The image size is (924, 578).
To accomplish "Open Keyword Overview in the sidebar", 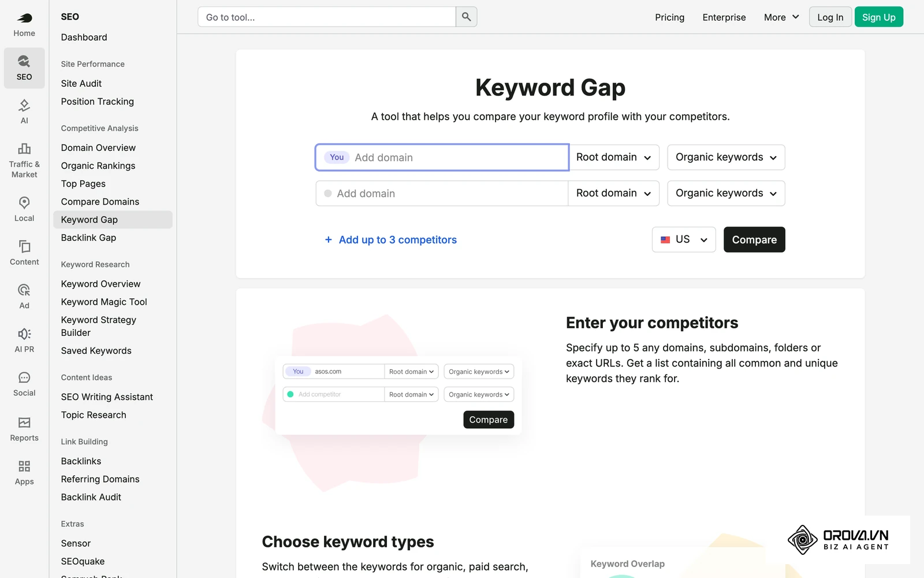I will (x=101, y=284).
